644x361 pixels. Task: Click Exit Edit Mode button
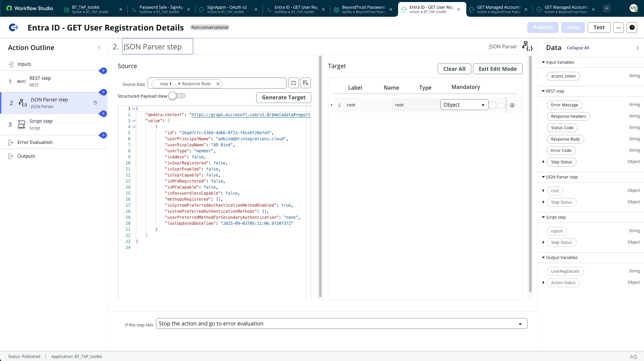point(498,69)
